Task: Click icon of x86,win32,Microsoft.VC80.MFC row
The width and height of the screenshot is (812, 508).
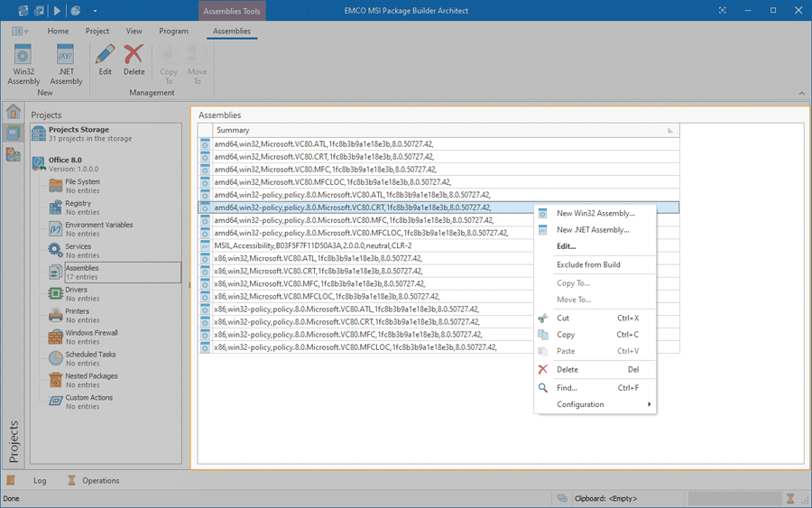Action: [x=205, y=283]
